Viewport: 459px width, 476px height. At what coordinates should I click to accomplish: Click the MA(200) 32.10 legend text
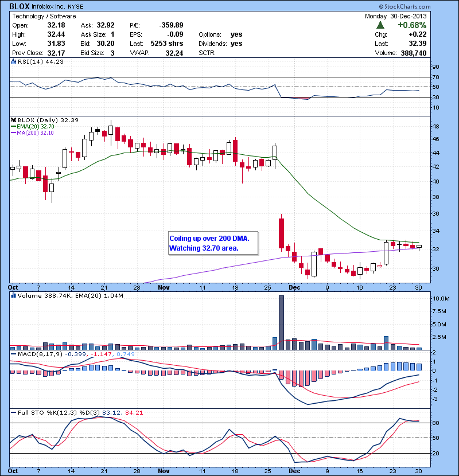(x=35, y=133)
